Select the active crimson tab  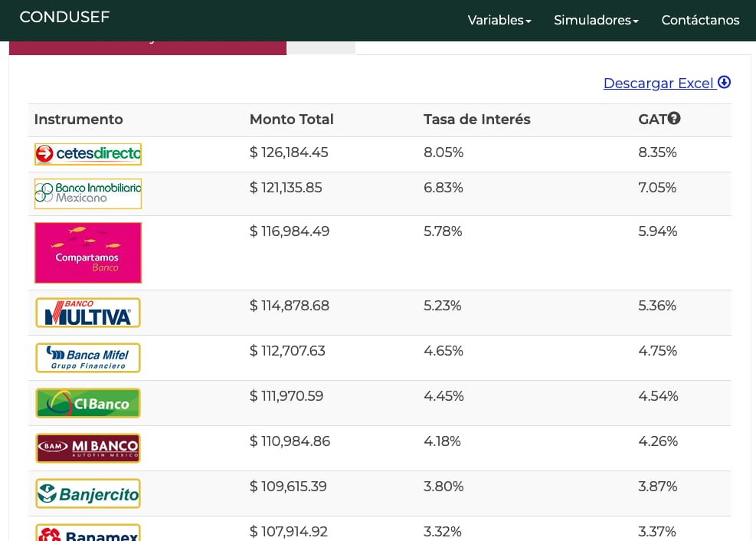(x=148, y=47)
